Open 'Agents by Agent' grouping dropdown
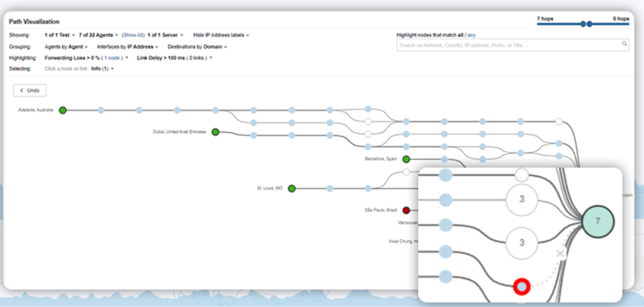Image resolution: width=644 pixels, height=307 pixels. coord(66,47)
